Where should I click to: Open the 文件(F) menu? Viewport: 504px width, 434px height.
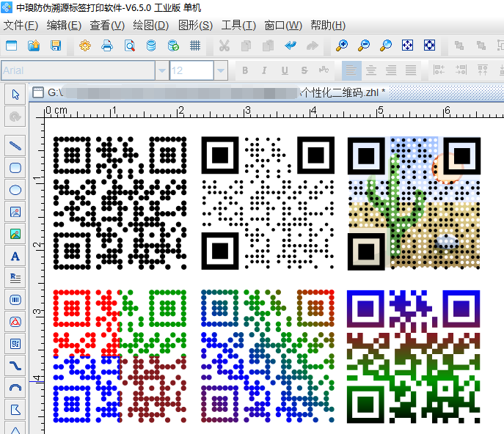[x=21, y=25]
